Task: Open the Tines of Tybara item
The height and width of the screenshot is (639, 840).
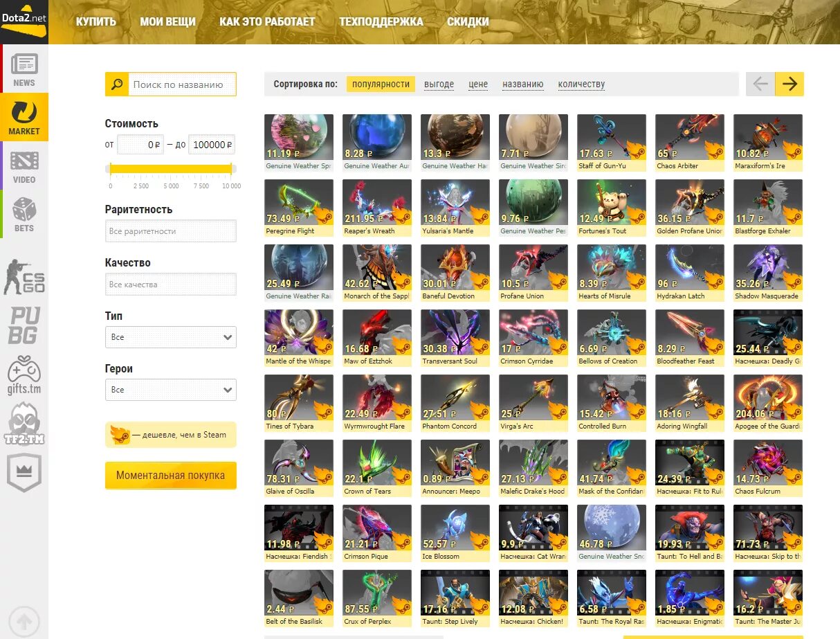Action: click(x=299, y=403)
